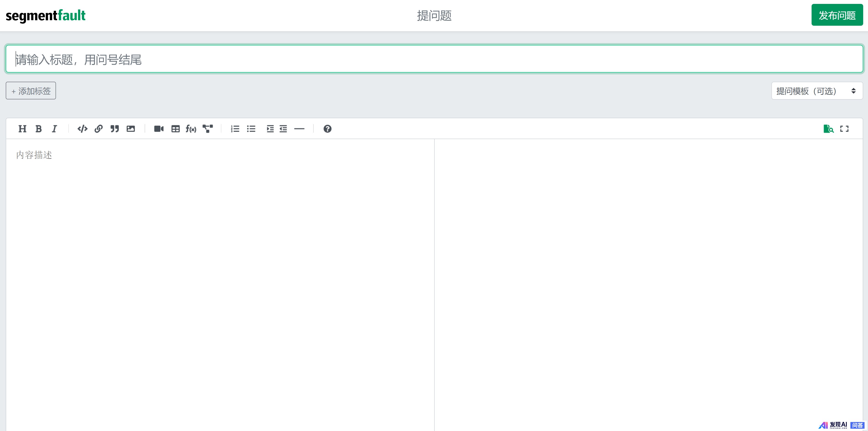Click into the 内容描述 editor area

coord(220,285)
